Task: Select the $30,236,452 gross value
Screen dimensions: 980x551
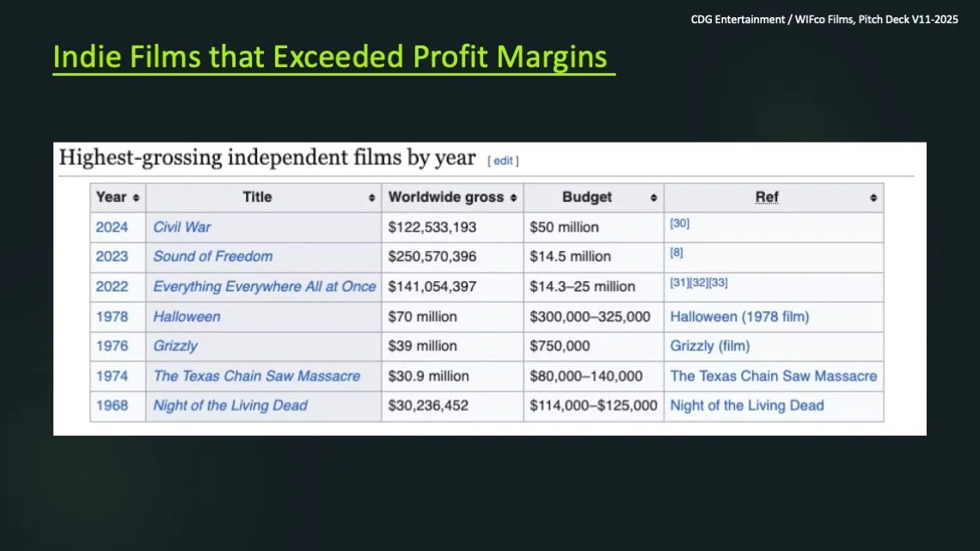Action: 428,405
